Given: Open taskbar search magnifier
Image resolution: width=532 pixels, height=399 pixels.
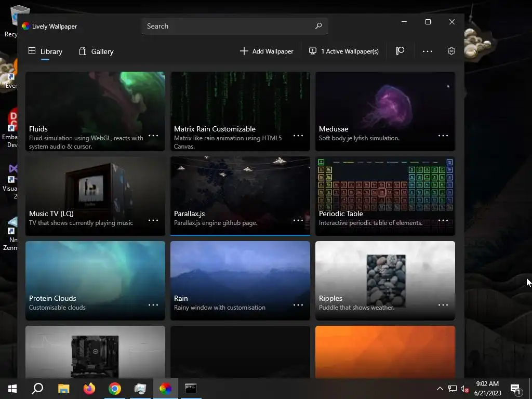Looking at the screenshot, I should (37, 389).
